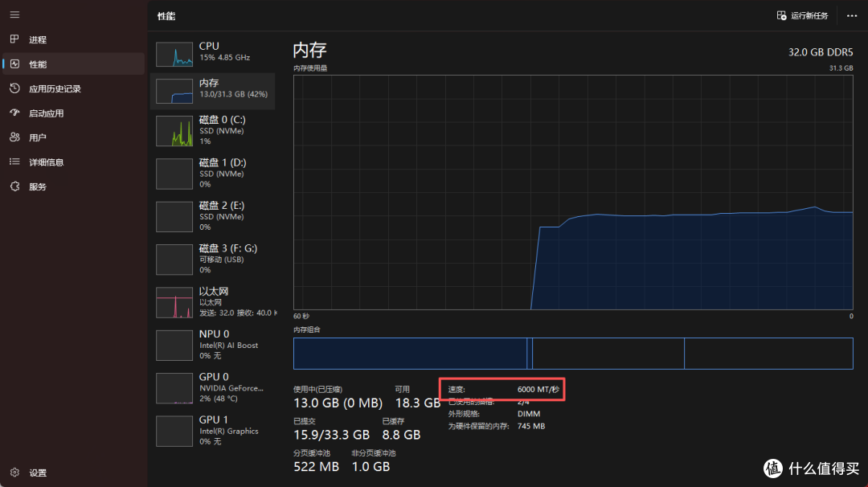This screenshot has height=487, width=868.
Task: Click the 745 MB hardware reserved value
Action: click(531, 426)
